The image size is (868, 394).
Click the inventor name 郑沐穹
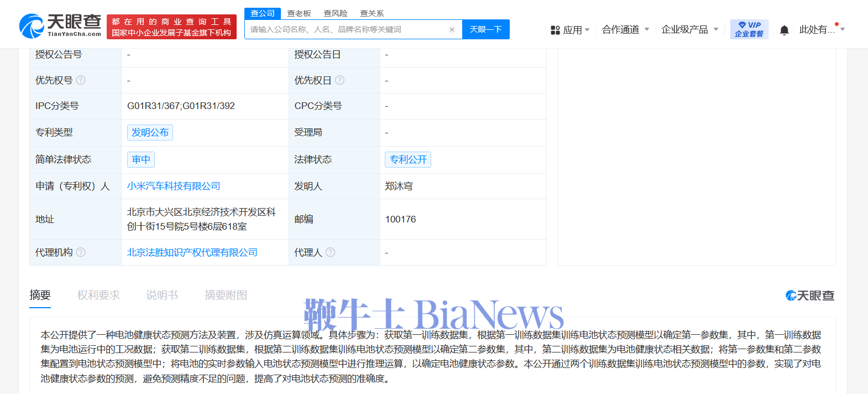pyautogui.click(x=399, y=186)
